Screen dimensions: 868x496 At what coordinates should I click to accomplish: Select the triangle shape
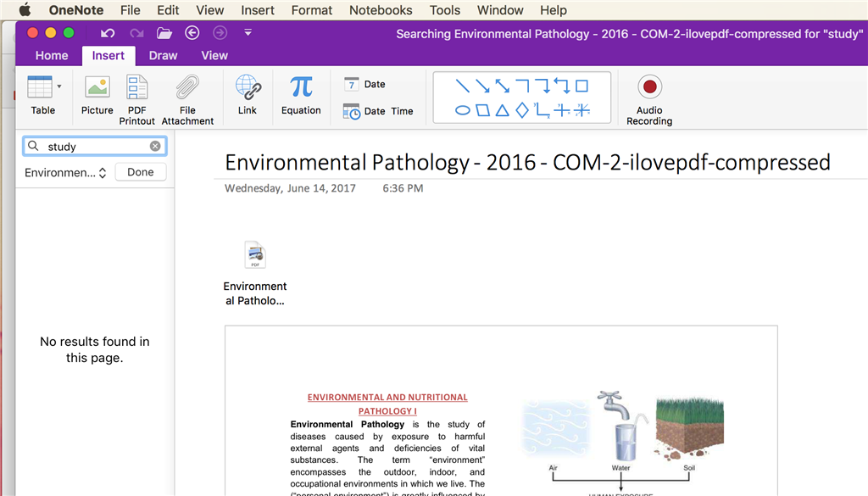tap(502, 110)
